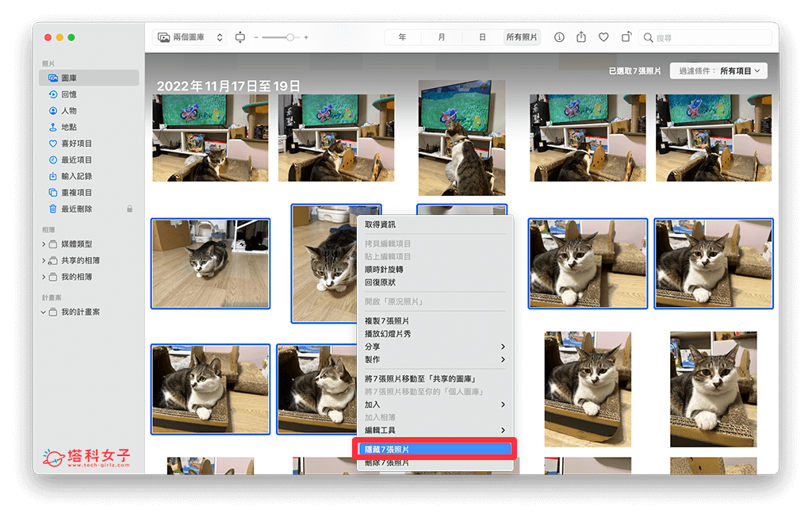Select cat on scratcher photo far right of second row

coord(714,263)
